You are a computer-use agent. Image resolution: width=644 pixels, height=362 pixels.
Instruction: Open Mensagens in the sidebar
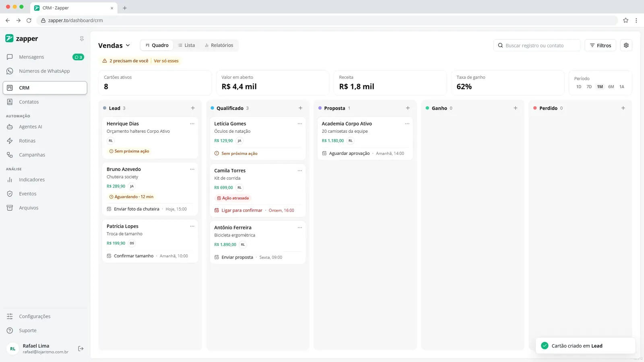(x=45, y=57)
